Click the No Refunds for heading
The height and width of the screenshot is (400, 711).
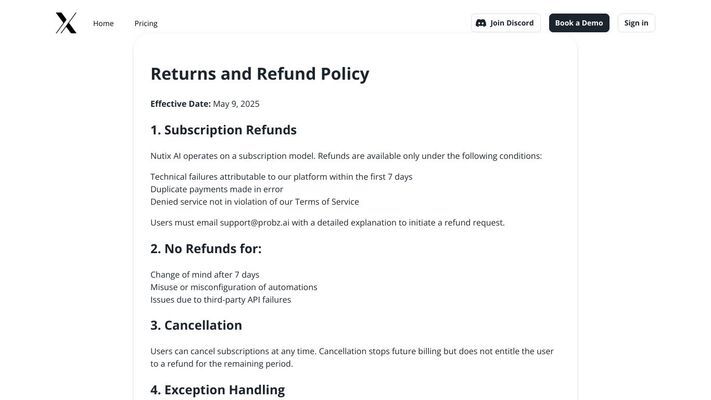[205, 248]
